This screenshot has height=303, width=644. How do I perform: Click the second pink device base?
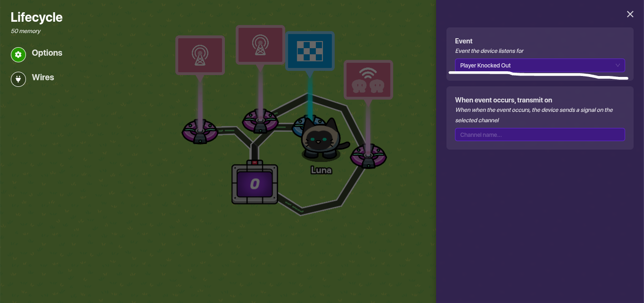[x=260, y=121]
